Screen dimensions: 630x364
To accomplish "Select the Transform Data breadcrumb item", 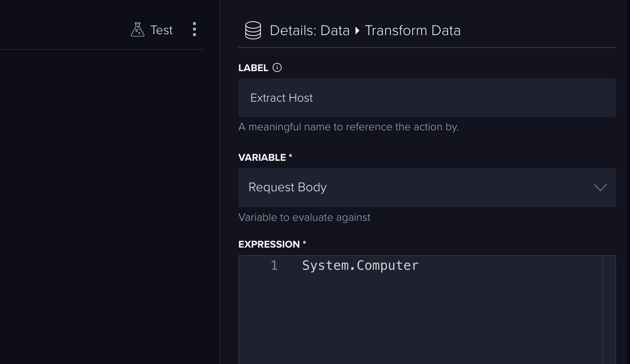I will (x=412, y=30).
